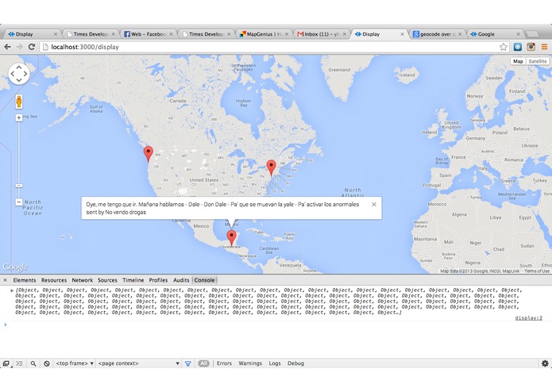Select the Console panel tab

click(x=205, y=280)
